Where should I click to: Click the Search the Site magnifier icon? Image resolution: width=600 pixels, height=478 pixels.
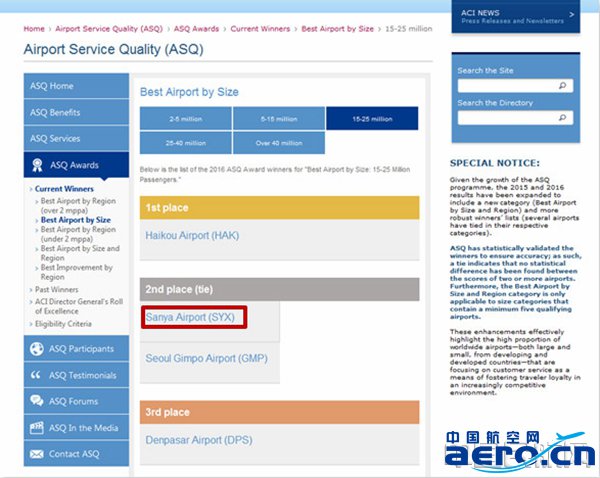[562, 85]
